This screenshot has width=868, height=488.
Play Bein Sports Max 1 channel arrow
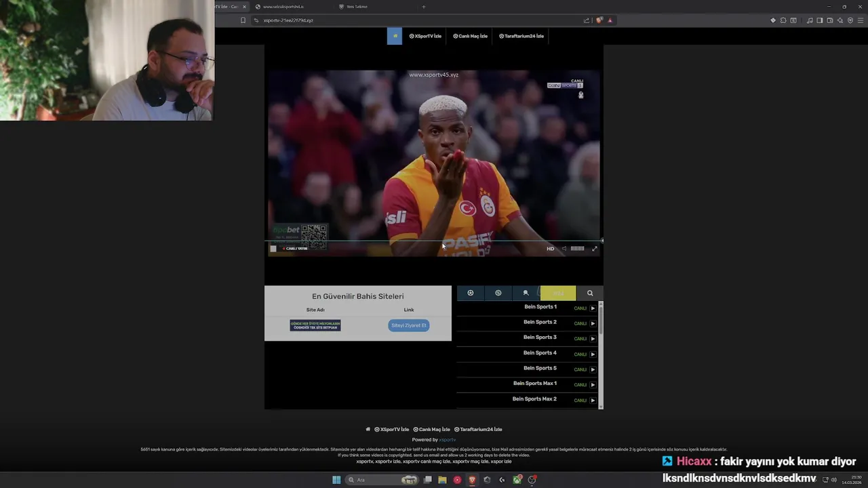pyautogui.click(x=593, y=385)
